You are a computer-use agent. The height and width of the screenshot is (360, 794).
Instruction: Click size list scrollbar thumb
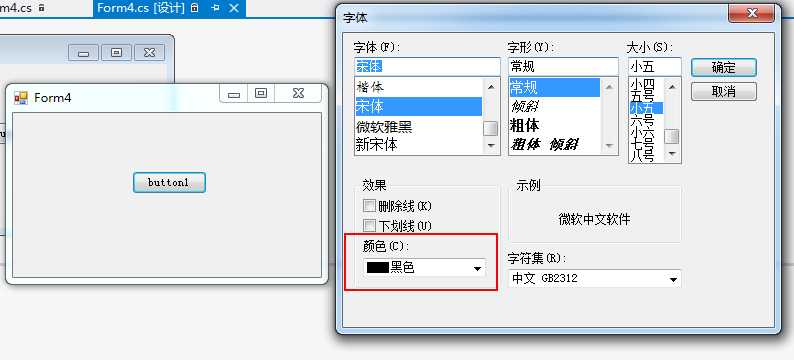coord(672,136)
